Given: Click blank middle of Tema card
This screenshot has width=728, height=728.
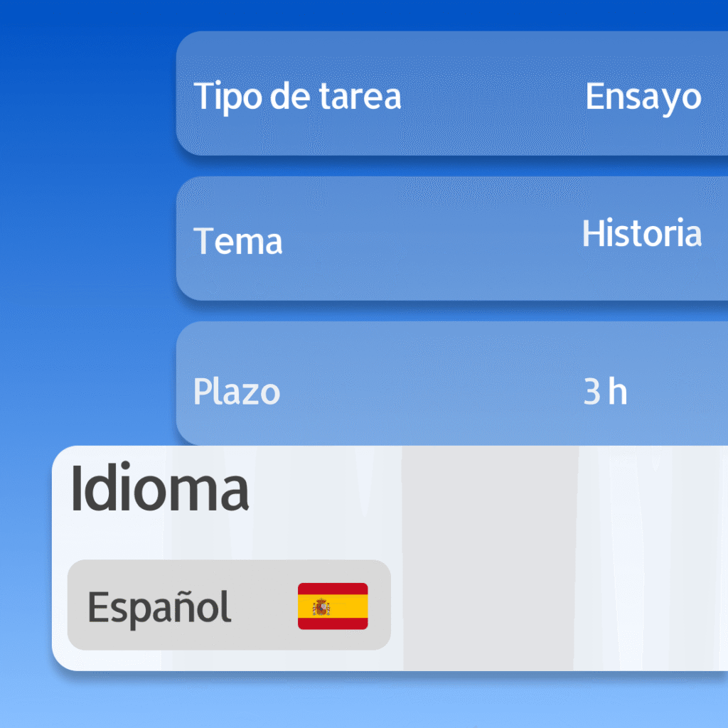Looking at the screenshot, I should pyautogui.click(x=432, y=238).
